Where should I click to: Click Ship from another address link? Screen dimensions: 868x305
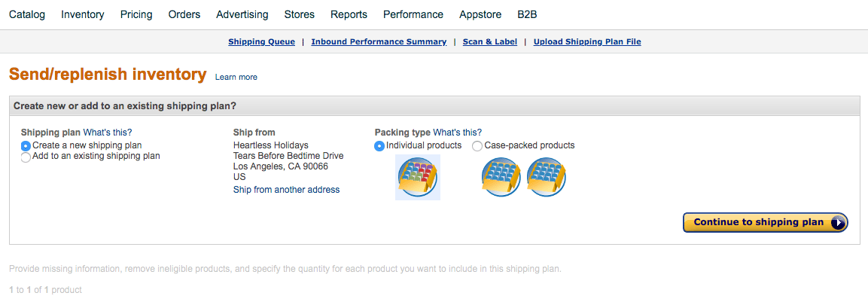pos(286,190)
